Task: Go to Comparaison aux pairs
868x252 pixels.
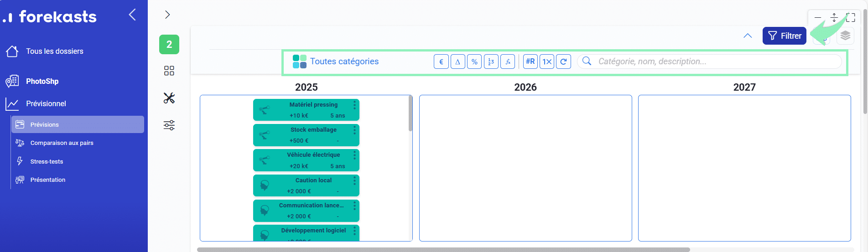Action: click(62, 143)
